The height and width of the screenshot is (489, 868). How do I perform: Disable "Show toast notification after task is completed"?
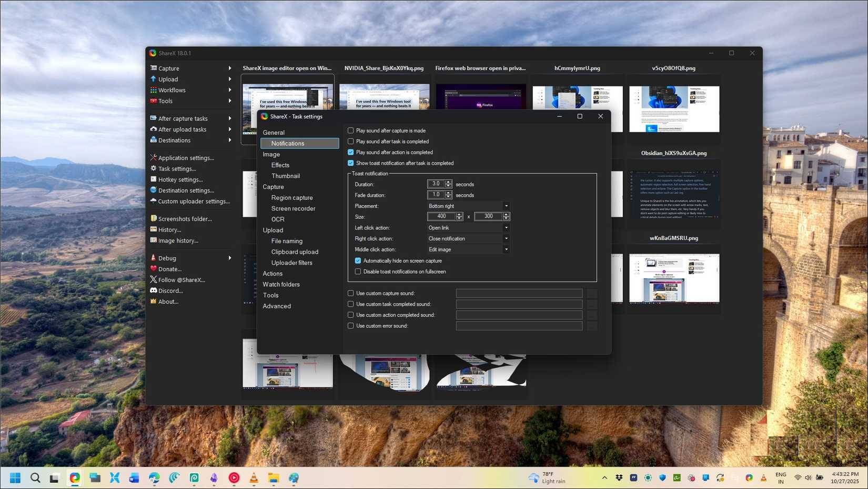point(351,163)
